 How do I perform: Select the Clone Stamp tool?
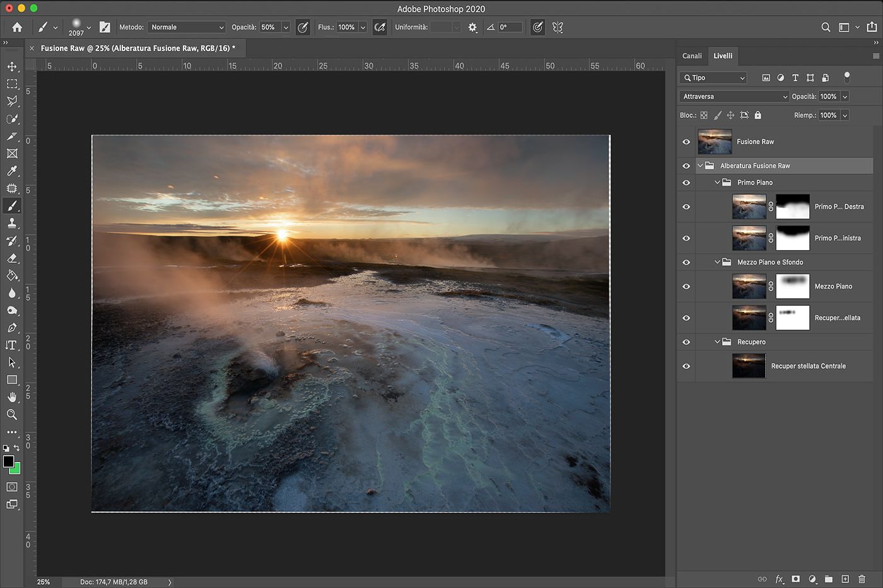point(12,223)
